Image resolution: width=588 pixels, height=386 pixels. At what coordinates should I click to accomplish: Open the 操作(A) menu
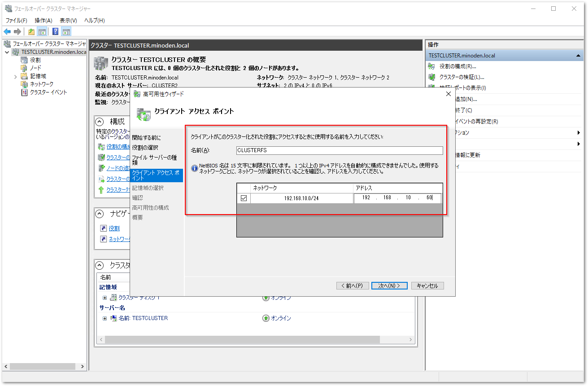(44, 21)
